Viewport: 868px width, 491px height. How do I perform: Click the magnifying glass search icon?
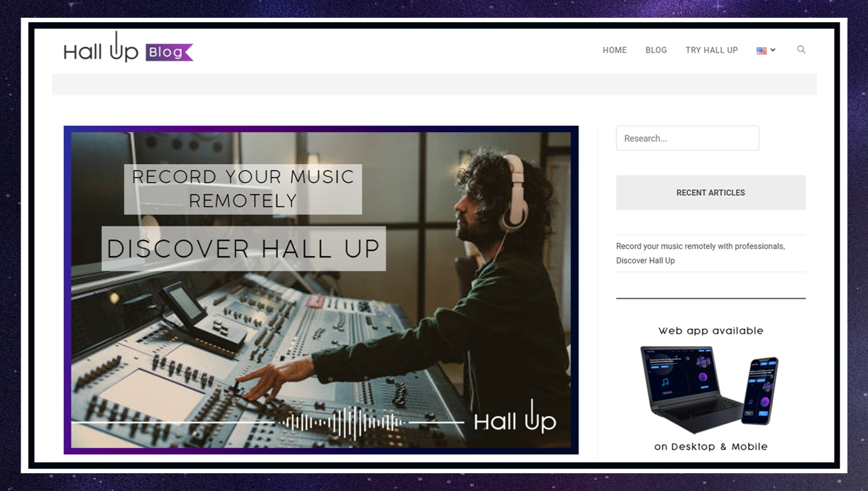pyautogui.click(x=801, y=50)
